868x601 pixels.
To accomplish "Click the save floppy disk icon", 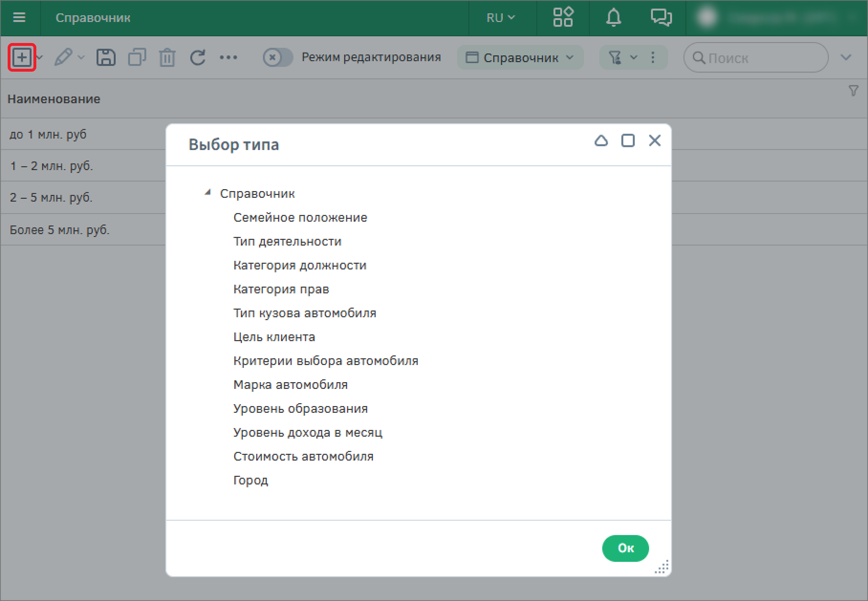I will 106,58.
